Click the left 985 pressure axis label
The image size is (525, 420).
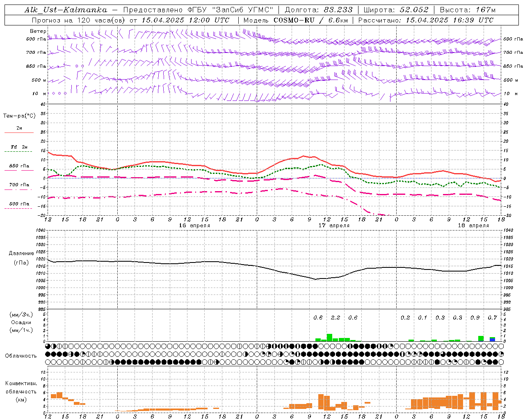click(x=41, y=309)
